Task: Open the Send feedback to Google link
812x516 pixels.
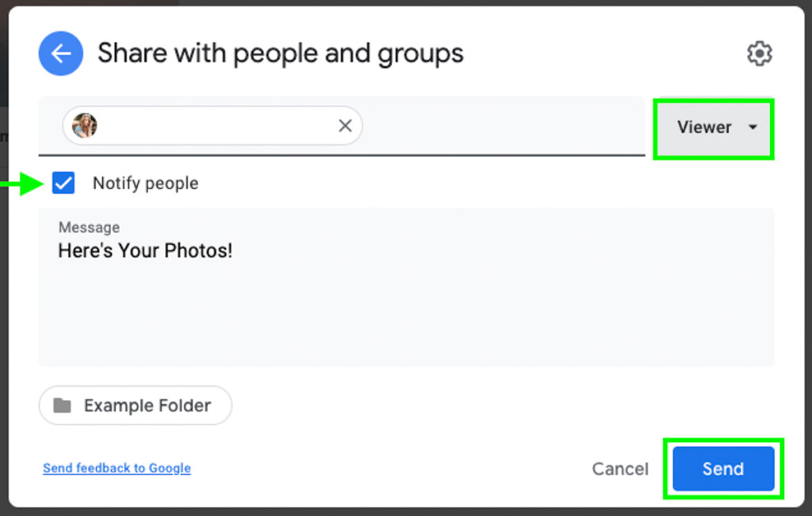Action: coord(117,468)
